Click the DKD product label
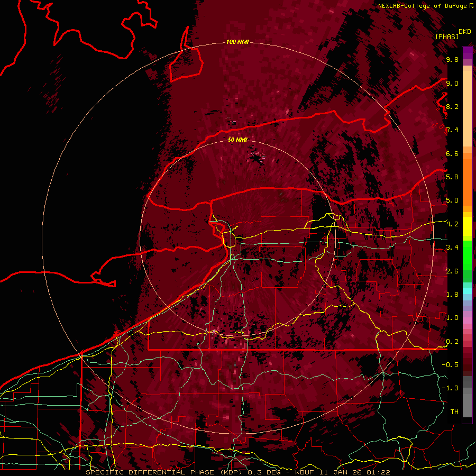Image resolution: width=476 pixels, height=476 pixels. click(x=465, y=32)
